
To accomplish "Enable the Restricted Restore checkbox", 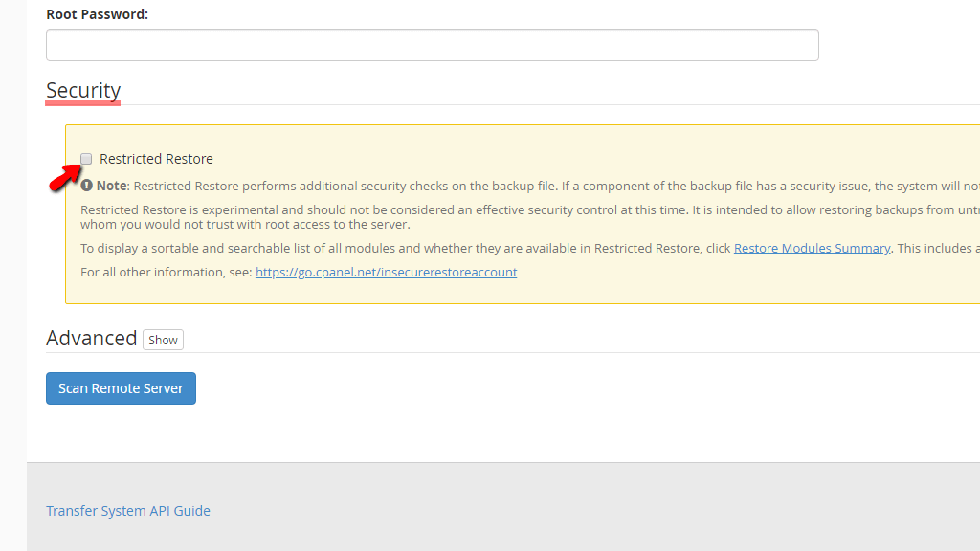I will point(86,159).
